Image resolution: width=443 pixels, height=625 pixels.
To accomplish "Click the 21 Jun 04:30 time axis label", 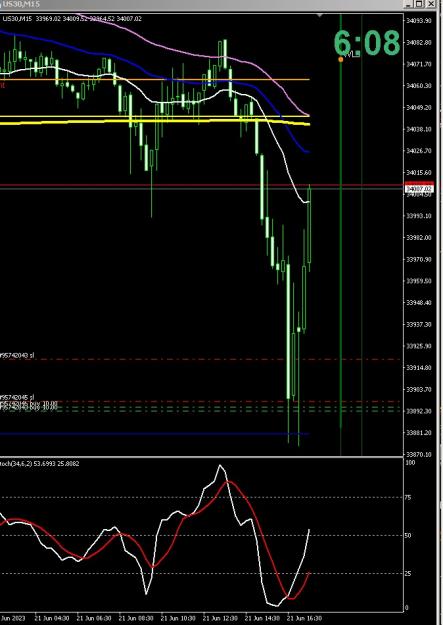I will pos(50,618).
